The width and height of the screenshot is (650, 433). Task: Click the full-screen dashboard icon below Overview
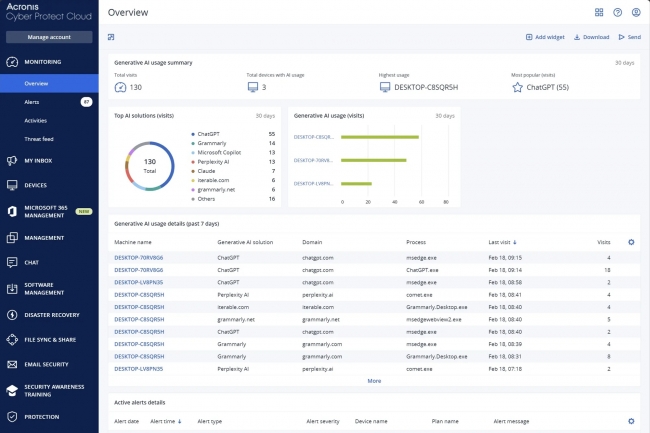111,37
